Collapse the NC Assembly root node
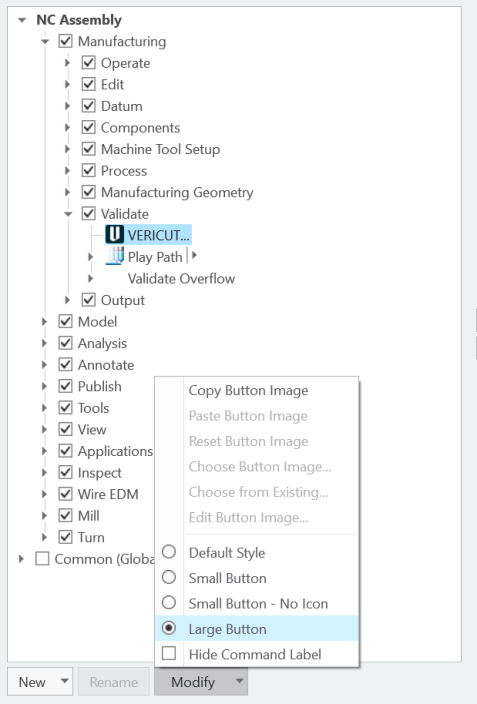477x704 pixels. coord(22,20)
